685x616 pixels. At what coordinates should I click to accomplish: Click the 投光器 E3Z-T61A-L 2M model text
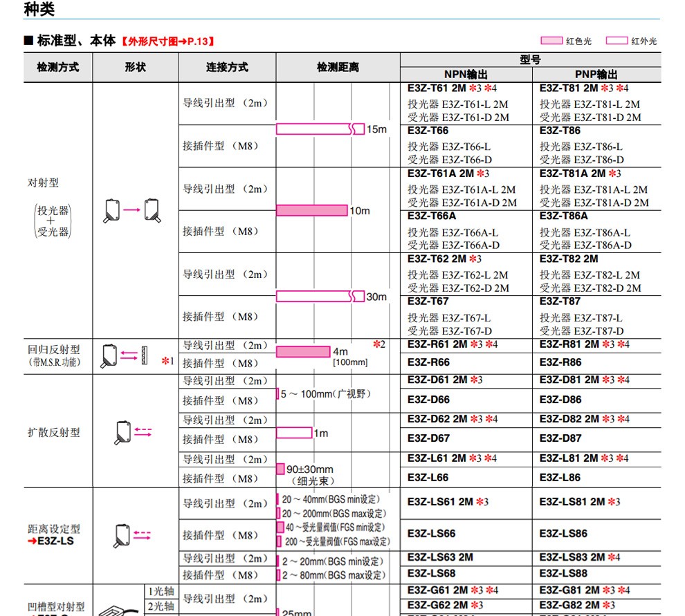(462, 189)
